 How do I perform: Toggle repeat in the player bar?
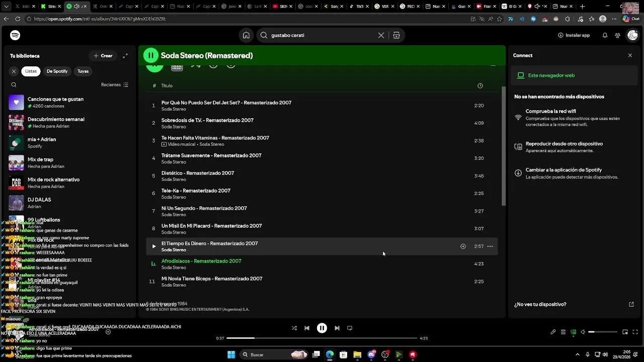click(350, 328)
